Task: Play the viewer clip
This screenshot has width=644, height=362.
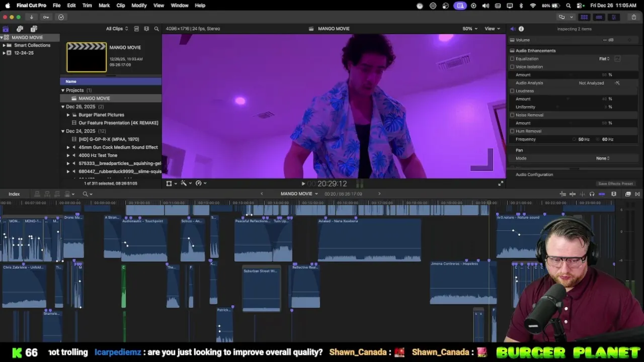Action: [303, 184]
